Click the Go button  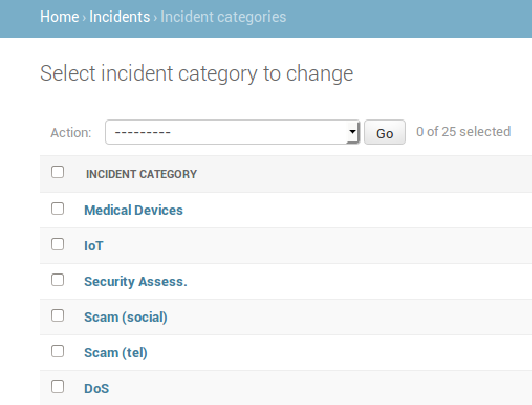(384, 132)
